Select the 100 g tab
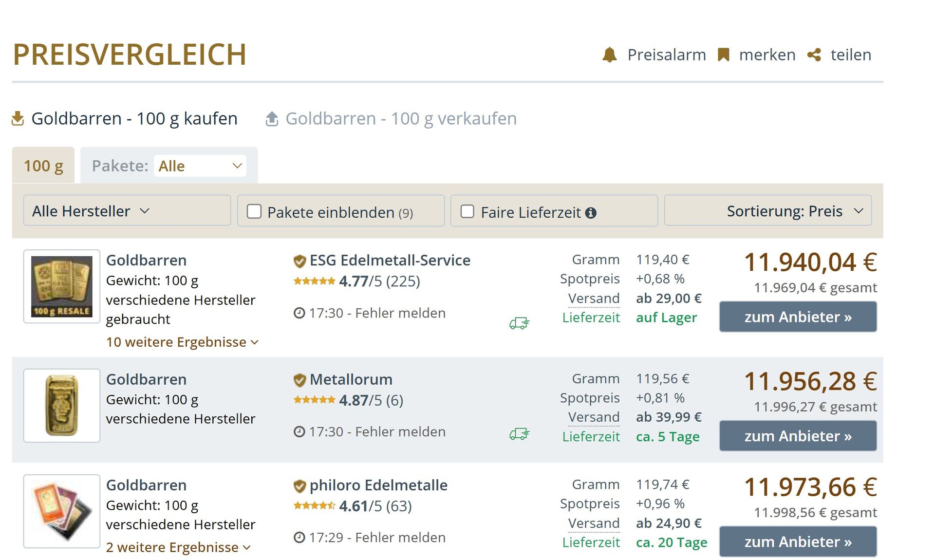The image size is (935, 560). click(x=43, y=166)
